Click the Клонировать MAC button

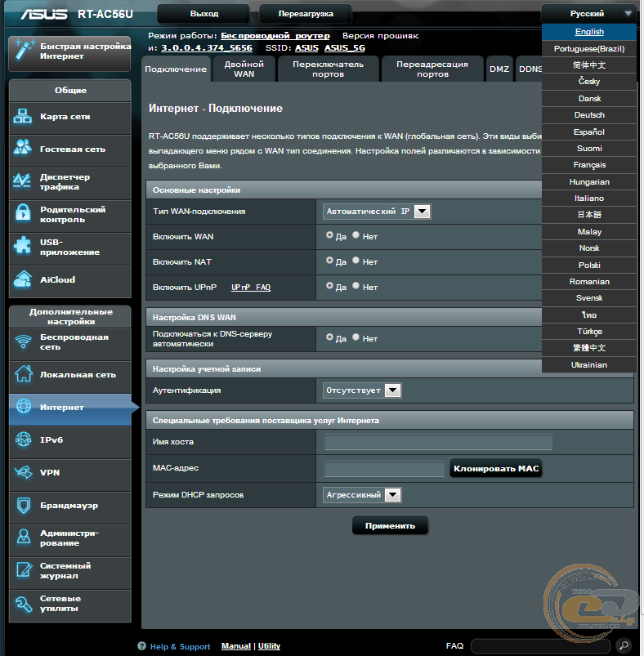[495, 469]
